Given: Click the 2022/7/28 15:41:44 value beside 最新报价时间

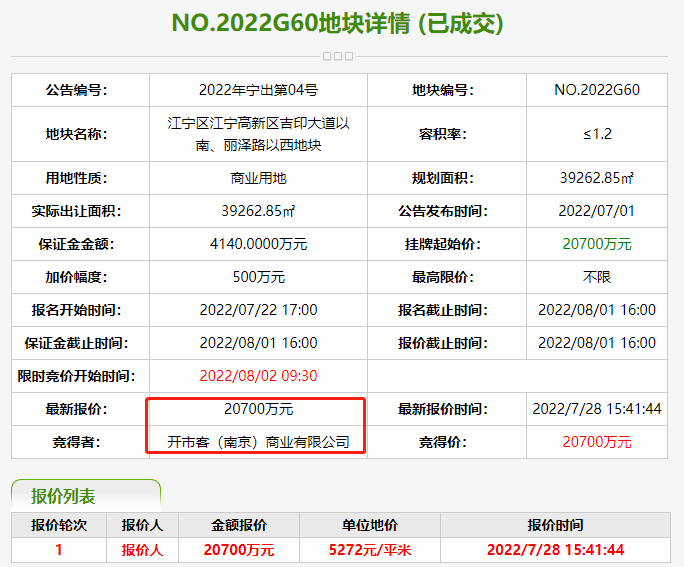Looking at the screenshot, I should [x=597, y=409].
